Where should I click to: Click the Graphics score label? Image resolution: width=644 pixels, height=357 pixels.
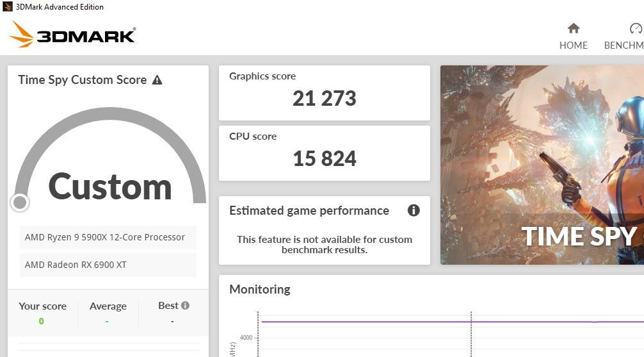tap(262, 76)
